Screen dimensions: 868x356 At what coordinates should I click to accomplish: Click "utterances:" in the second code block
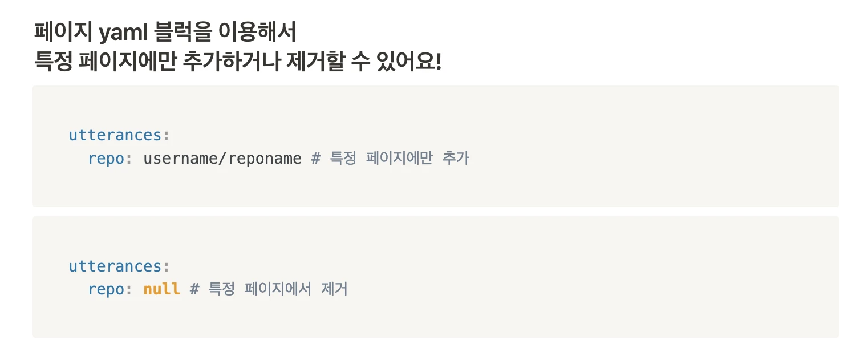[x=119, y=266]
